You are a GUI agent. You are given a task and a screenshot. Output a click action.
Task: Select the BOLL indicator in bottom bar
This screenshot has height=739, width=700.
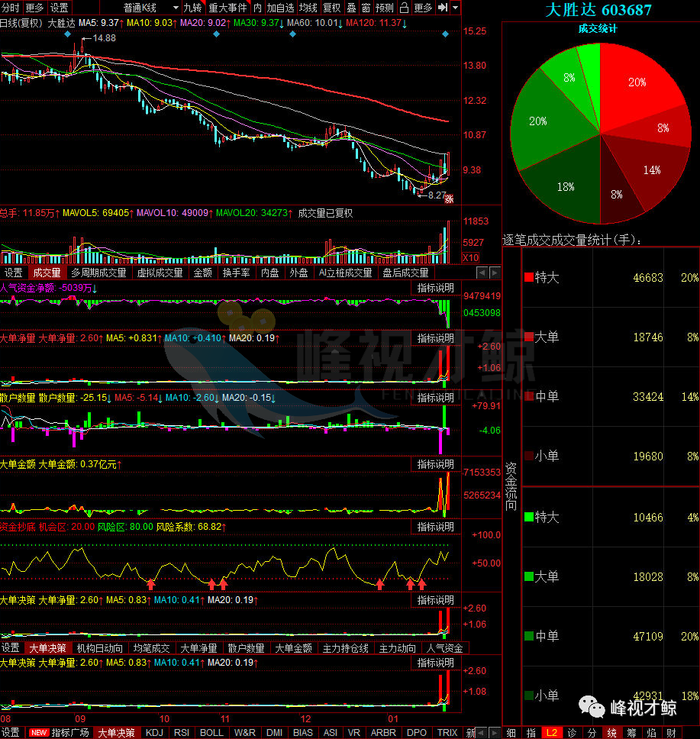[211, 733]
